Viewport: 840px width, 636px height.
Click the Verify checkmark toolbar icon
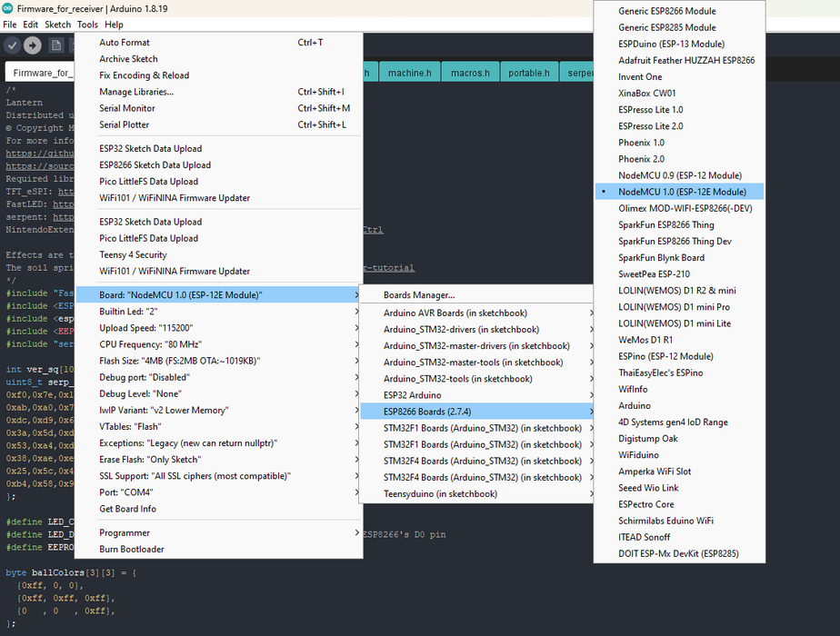point(13,45)
